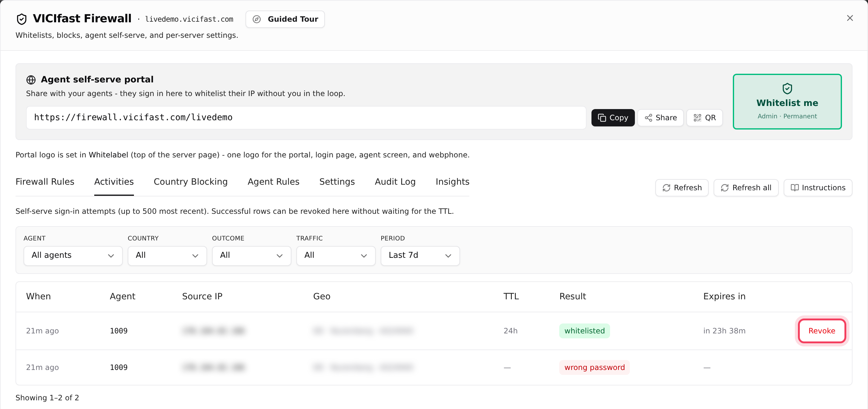The width and height of the screenshot is (868, 409).
Task: Change the Period dropdown from Last 7d
Action: 420,256
